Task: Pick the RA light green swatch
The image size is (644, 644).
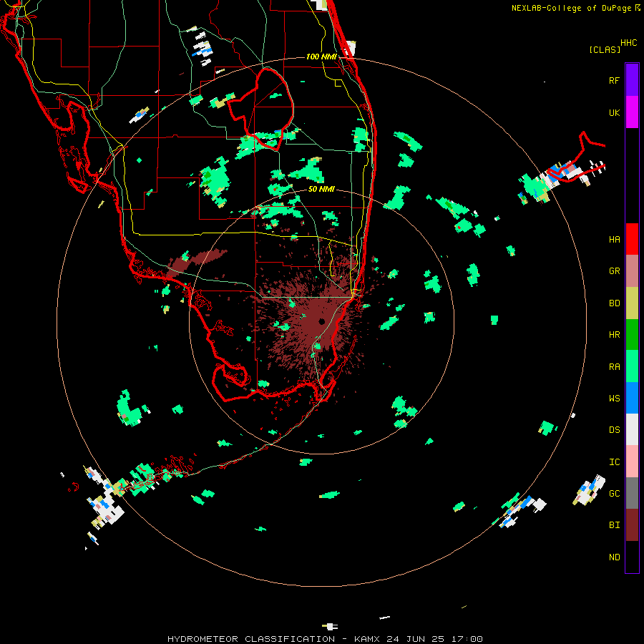Action: tap(632, 366)
